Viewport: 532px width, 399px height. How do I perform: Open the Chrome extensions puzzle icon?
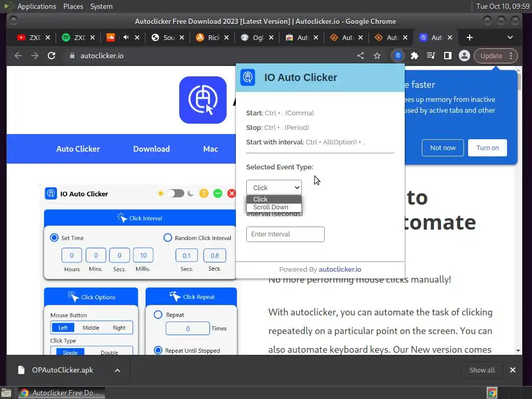click(414, 56)
